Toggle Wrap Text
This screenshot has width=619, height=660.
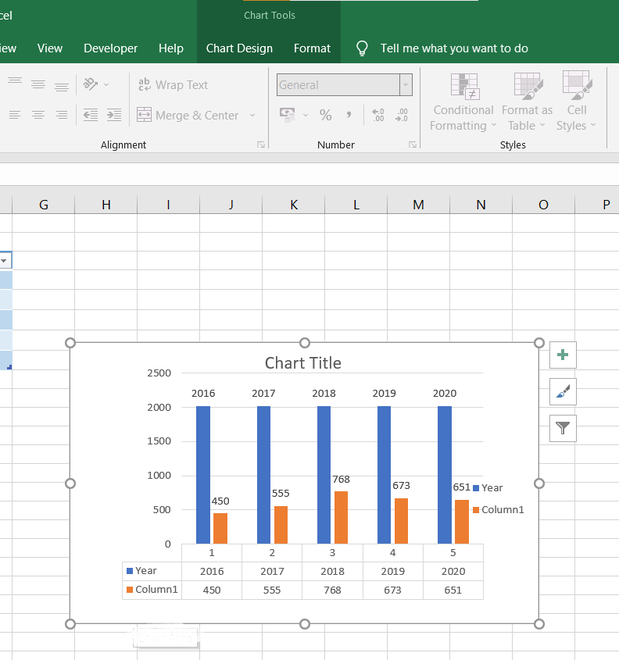point(172,85)
